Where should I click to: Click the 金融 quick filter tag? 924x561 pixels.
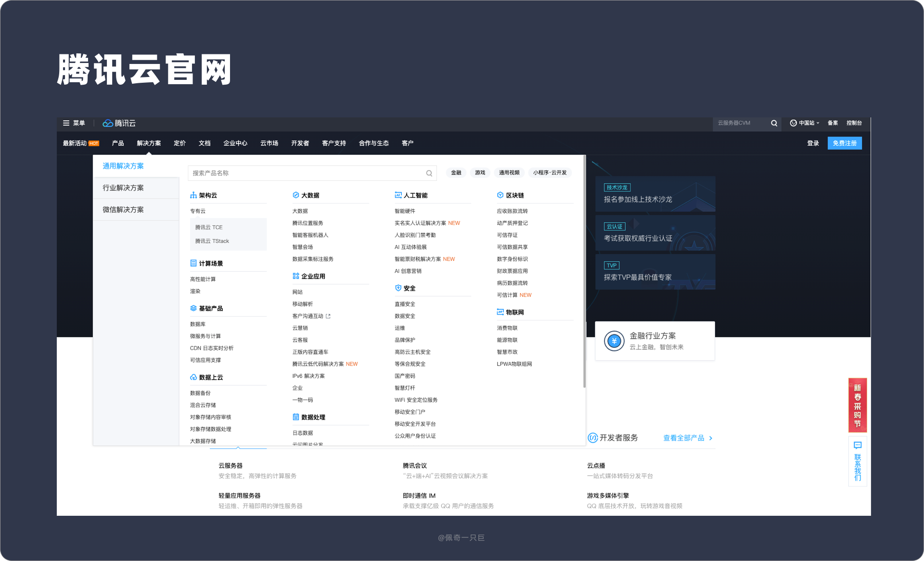(x=456, y=173)
